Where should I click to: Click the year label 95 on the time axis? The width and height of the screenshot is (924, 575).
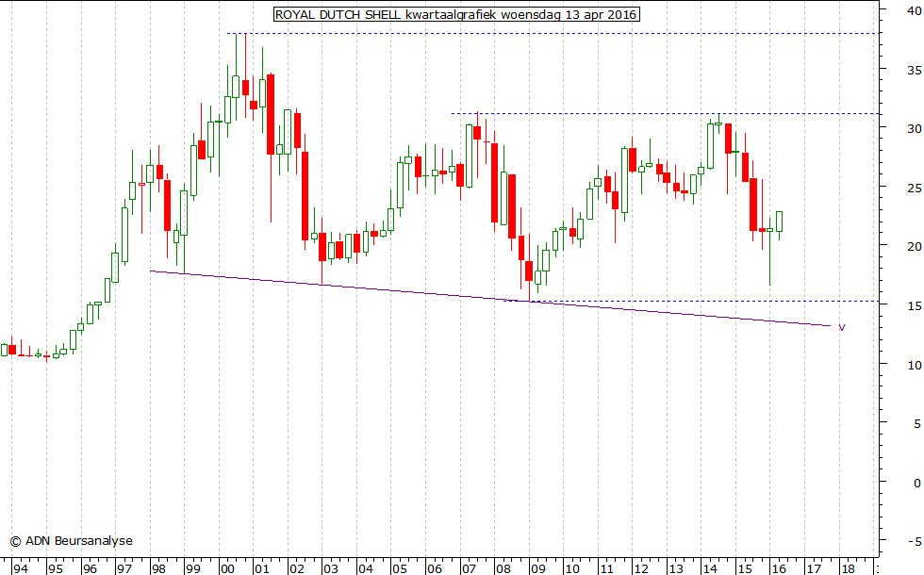coord(56,569)
